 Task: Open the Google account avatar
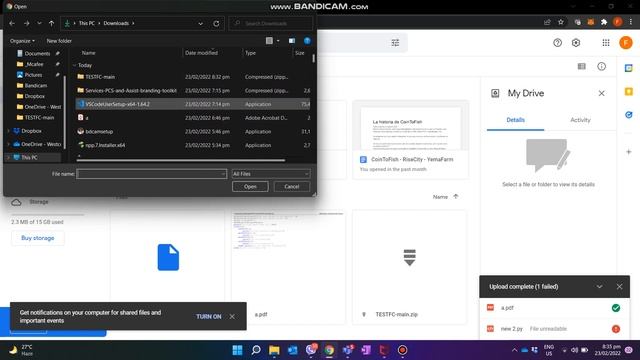(626, 42)
